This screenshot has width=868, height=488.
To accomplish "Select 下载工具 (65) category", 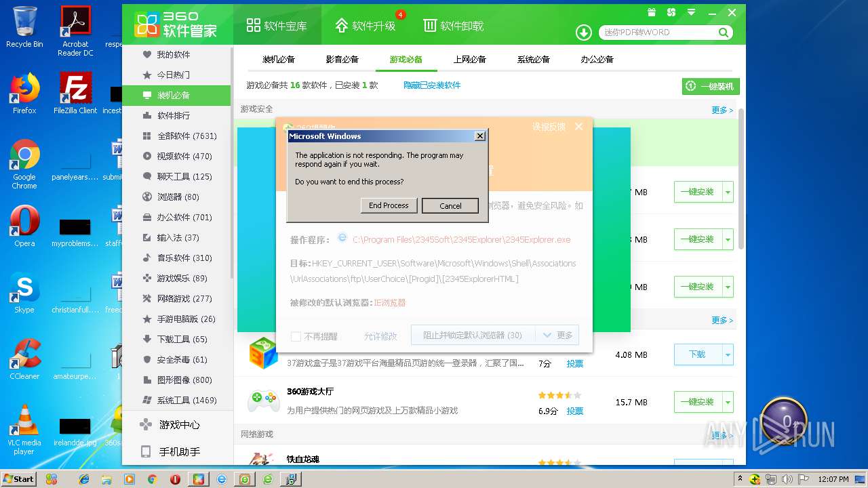I will tap(176, 339).
